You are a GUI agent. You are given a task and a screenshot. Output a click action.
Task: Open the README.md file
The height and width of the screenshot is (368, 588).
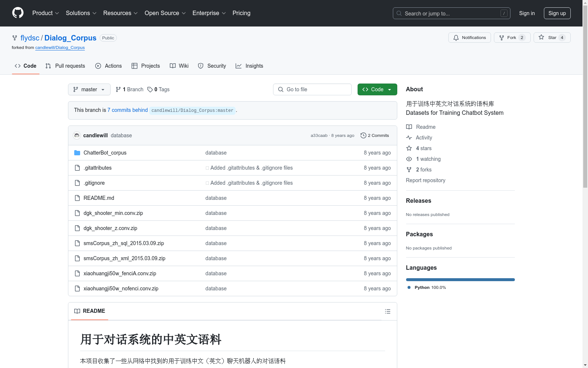coord(99,198)
